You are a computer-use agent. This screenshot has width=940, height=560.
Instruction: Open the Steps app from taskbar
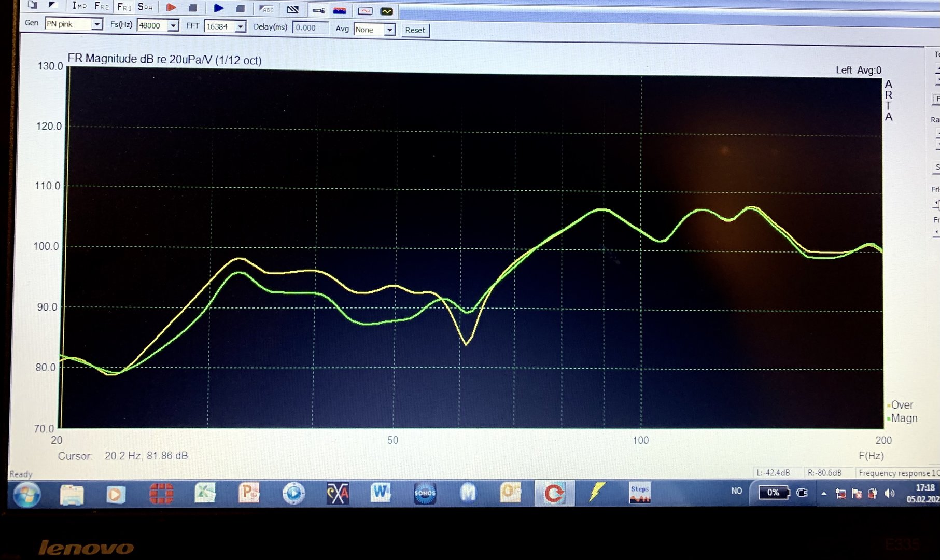click(640, 493)
